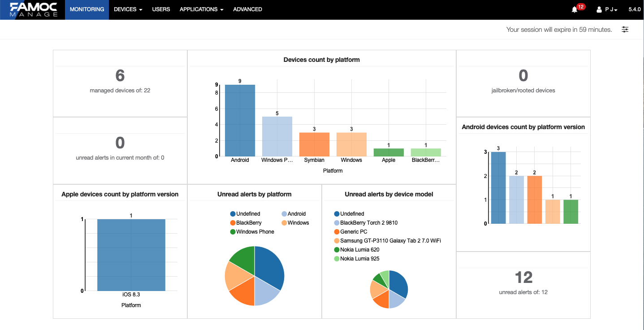Open the notifications bell icon

click(x=574, y=9)
